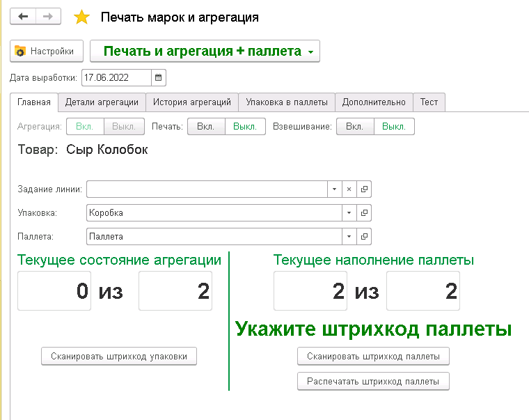Switch to the Дополнительно tab

point(374,102)
